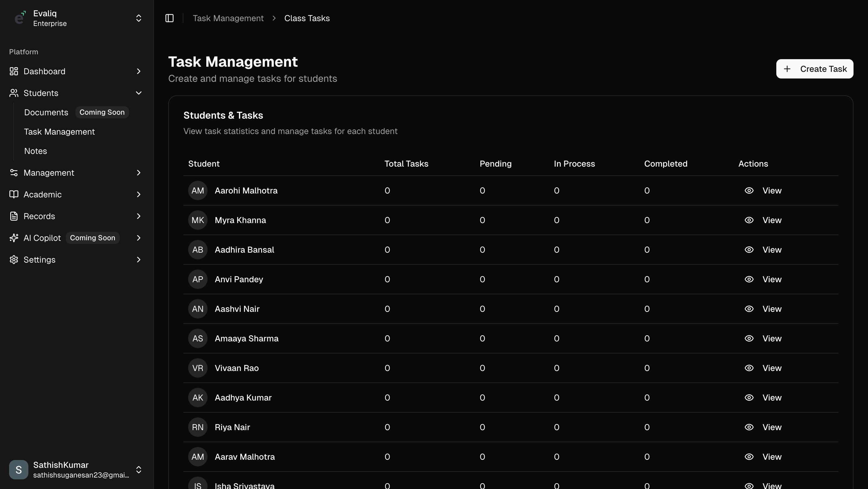The image size is (868, 489).
Task: Open Settings using the gear icon
Action: [14, 259]
